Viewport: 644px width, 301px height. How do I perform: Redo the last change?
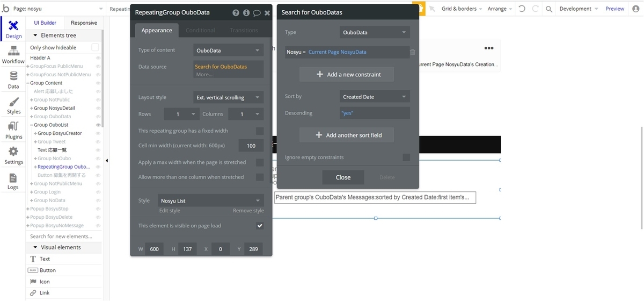pos(535,9)
